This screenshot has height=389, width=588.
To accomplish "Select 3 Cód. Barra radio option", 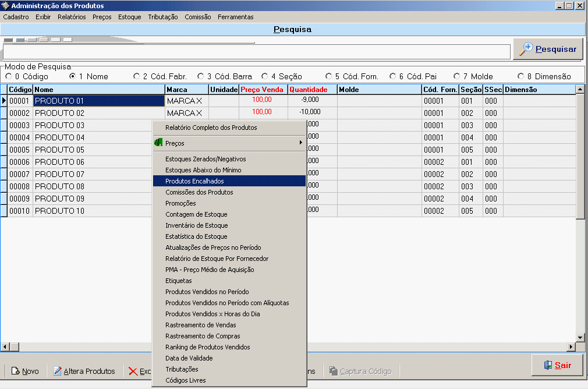I will [x=201, y=76].
